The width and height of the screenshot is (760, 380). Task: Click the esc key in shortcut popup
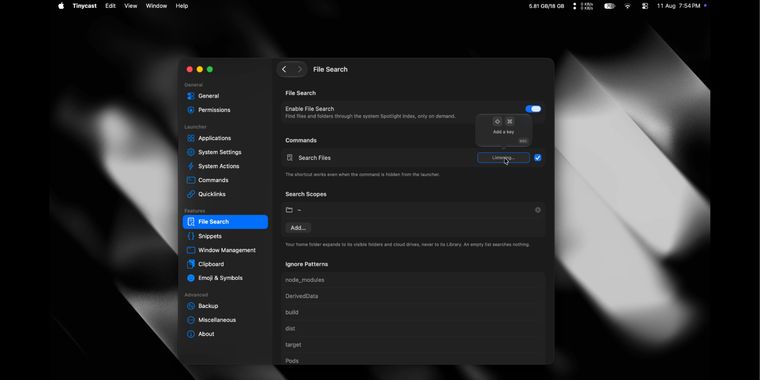tap(522, 141)
